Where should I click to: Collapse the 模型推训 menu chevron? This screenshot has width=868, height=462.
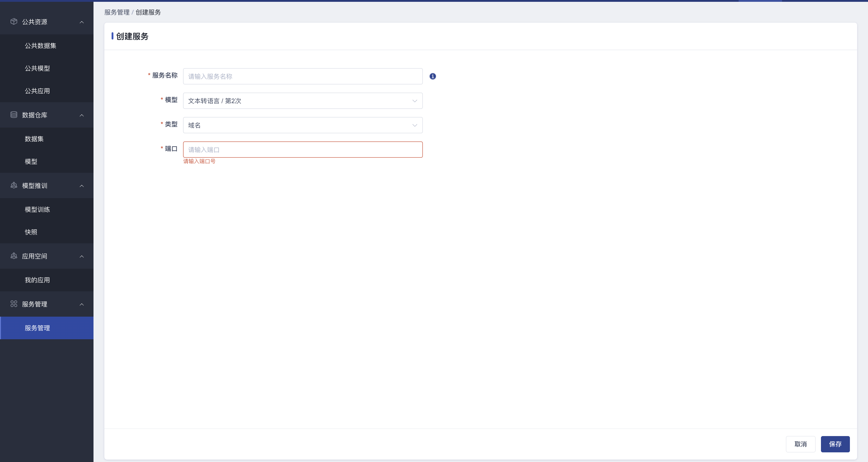click(x=81, y=186)
